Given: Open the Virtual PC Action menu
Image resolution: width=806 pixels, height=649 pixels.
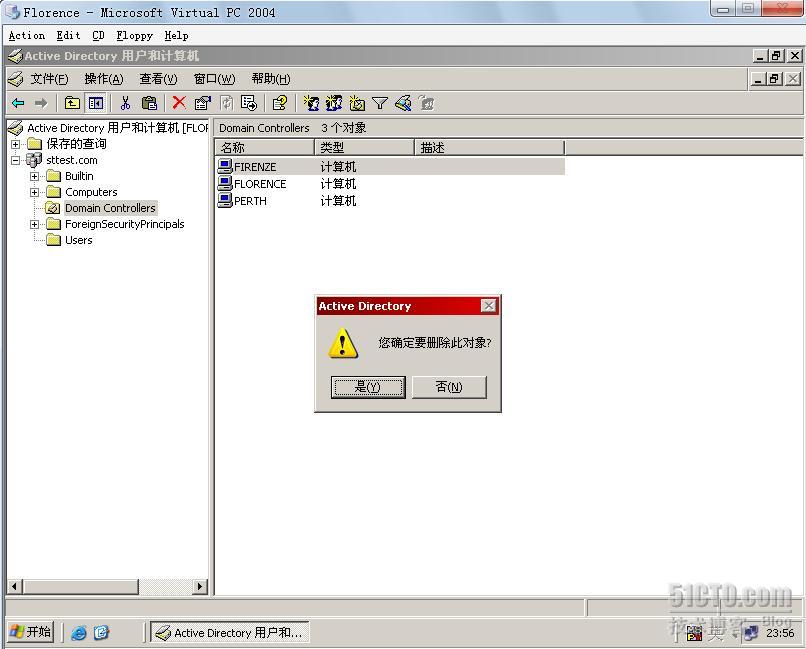Looking at the screenshot, I should (27, 35).
